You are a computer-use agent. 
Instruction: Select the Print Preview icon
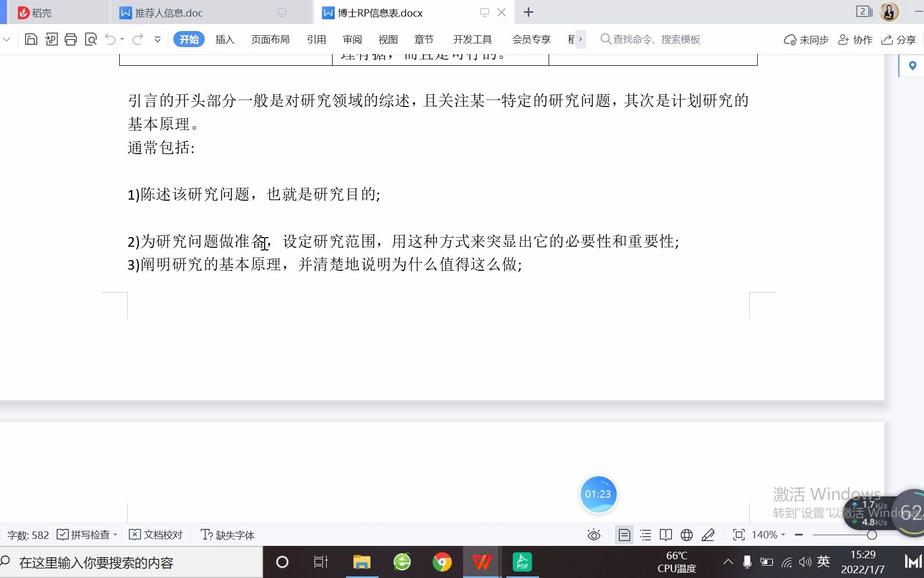coord(91,39)
